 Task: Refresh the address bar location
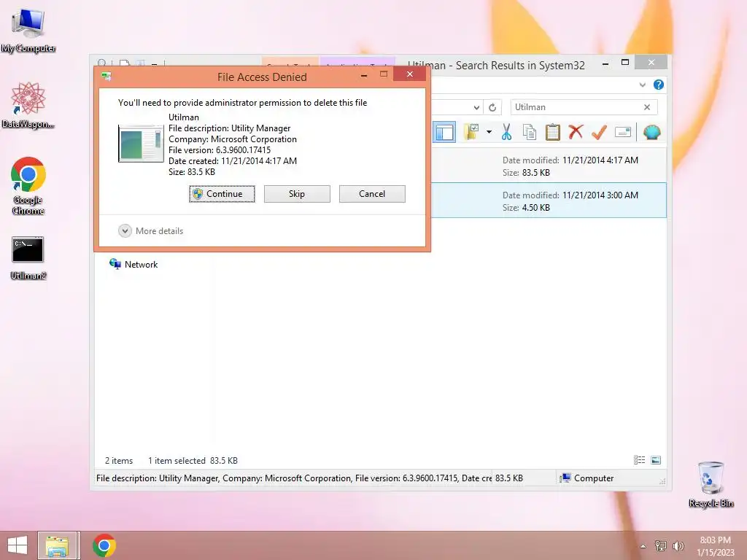pos(492,108)
